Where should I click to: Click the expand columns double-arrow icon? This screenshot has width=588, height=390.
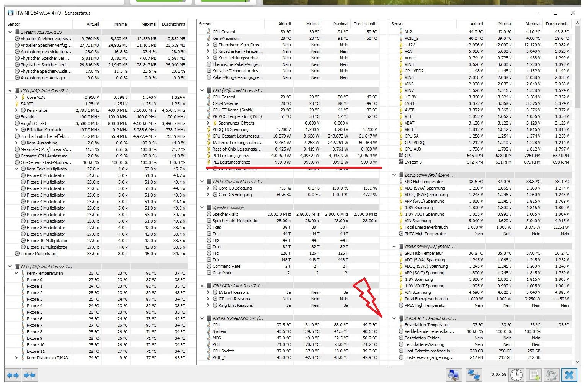tap(13, 375)
